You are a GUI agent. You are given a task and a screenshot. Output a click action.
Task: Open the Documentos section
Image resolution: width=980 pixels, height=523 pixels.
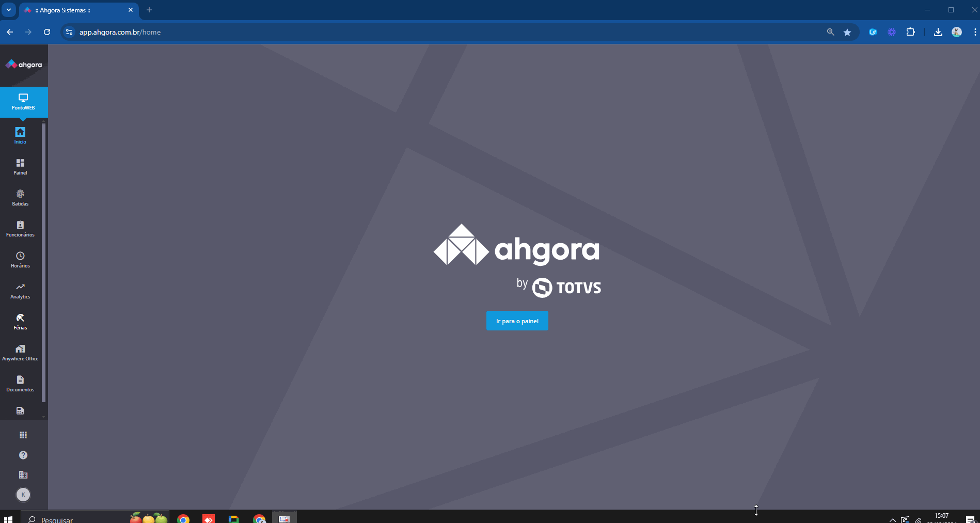[20, 383]
